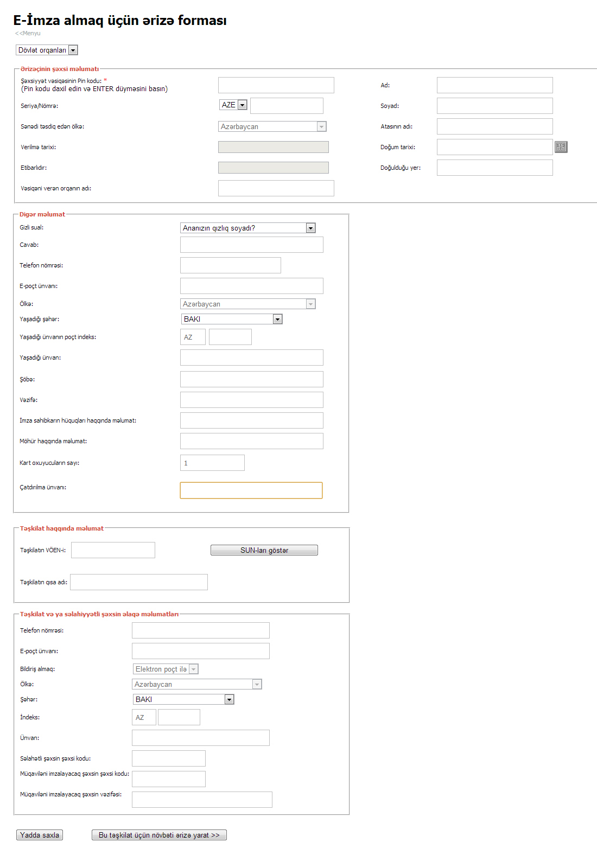
Task: Click the AZ prefix field beside İndeks
Action: point(144,717)
